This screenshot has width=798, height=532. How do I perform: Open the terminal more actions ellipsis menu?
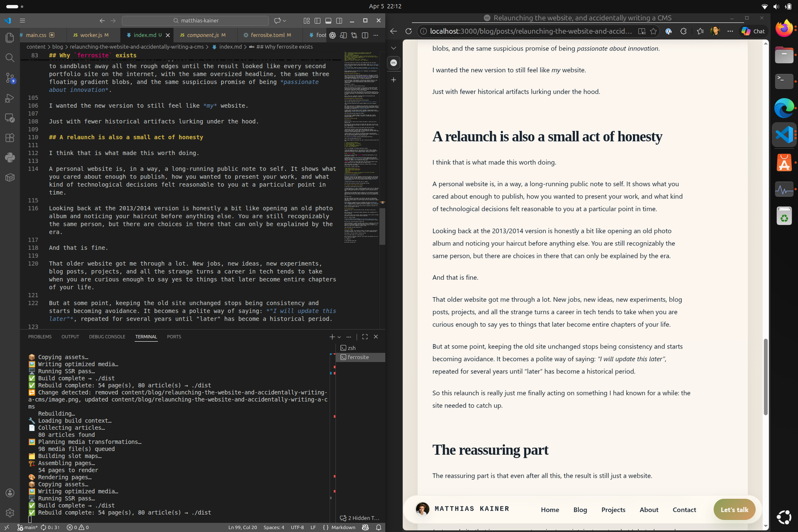[x=349, y=337]
